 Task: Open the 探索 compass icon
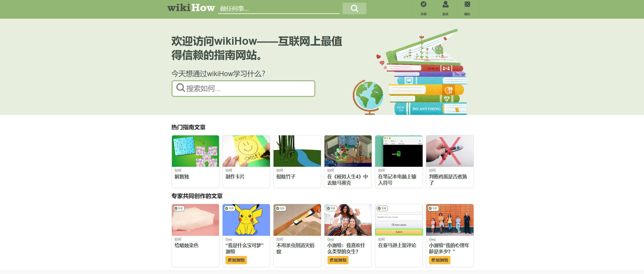[423, 8]
